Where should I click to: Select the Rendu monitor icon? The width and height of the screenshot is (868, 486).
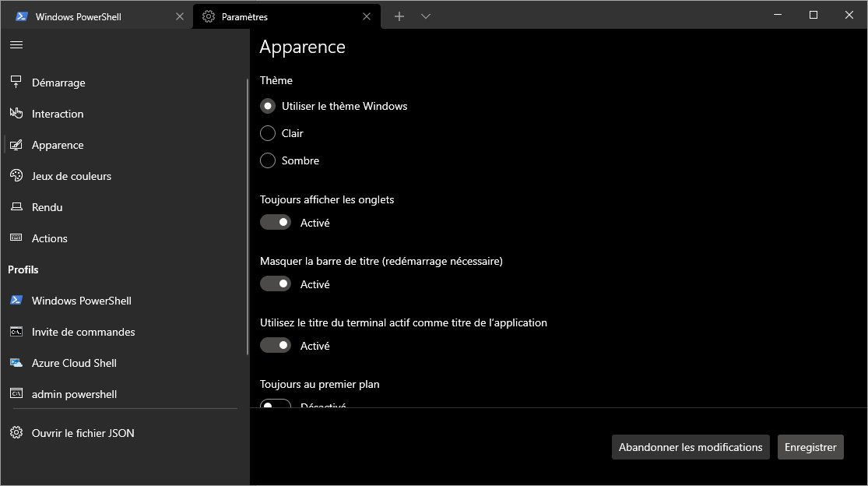pos(16,207)
